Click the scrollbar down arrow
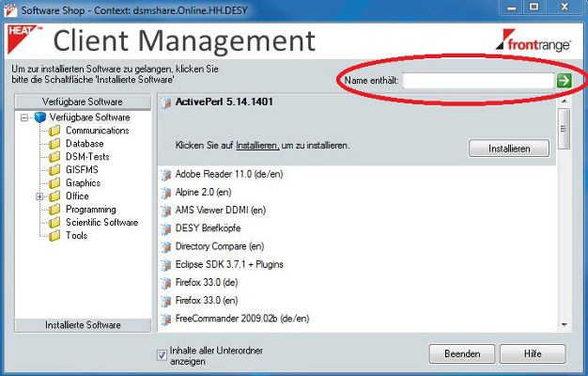This screenshot has width=588, height=376. click(x=564, y=325)
